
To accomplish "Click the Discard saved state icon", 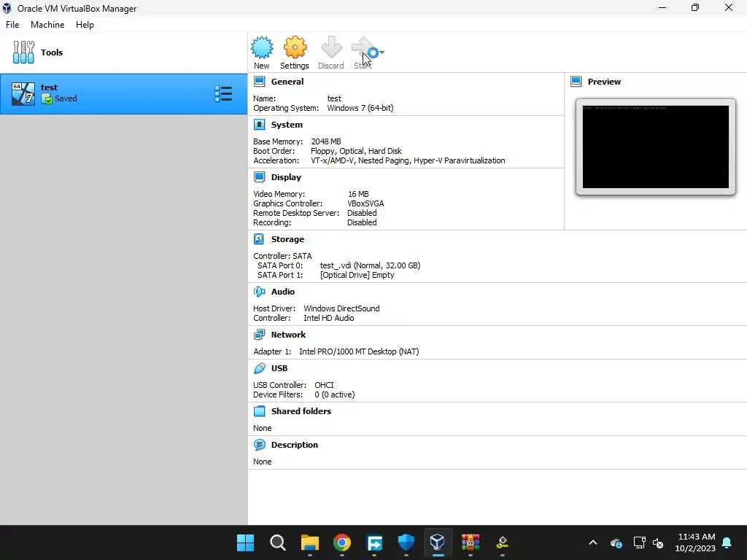I will click(331, 47).
